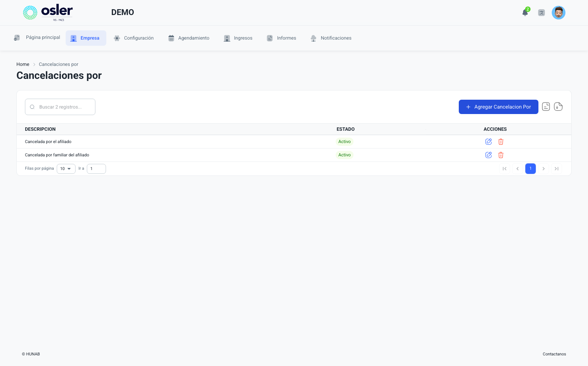Click the ACCIONES column header
This screenshot has height=366, width=588.
click(x=495, y=129)
